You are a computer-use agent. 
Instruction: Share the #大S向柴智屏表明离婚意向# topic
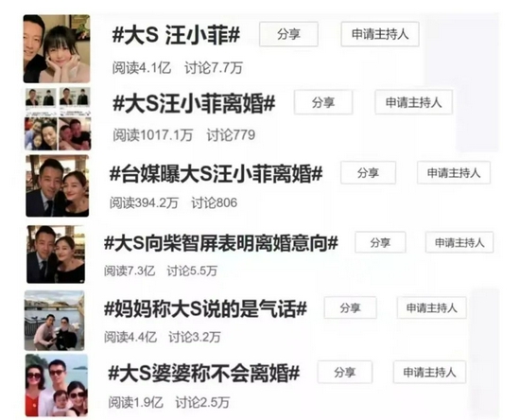380,242
